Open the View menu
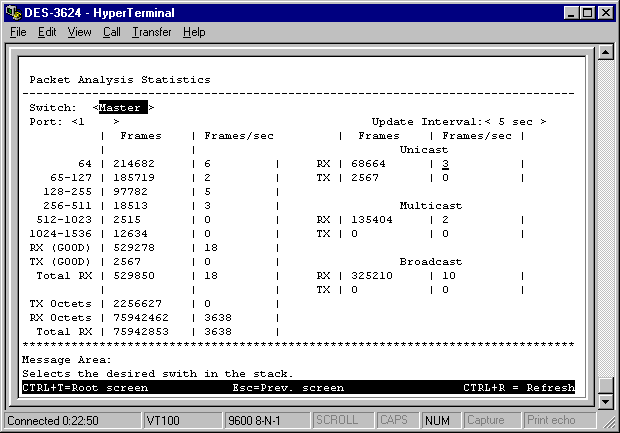 click(x=79, y=32)
